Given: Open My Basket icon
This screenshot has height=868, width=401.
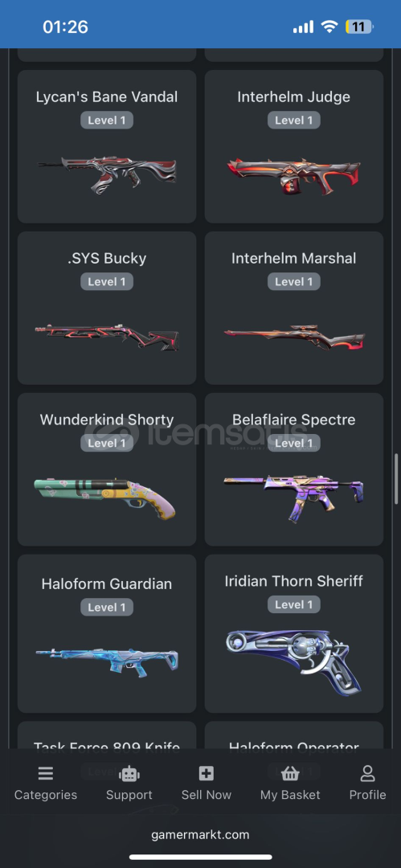Looking at the screenshot, I should click(289, 773).
